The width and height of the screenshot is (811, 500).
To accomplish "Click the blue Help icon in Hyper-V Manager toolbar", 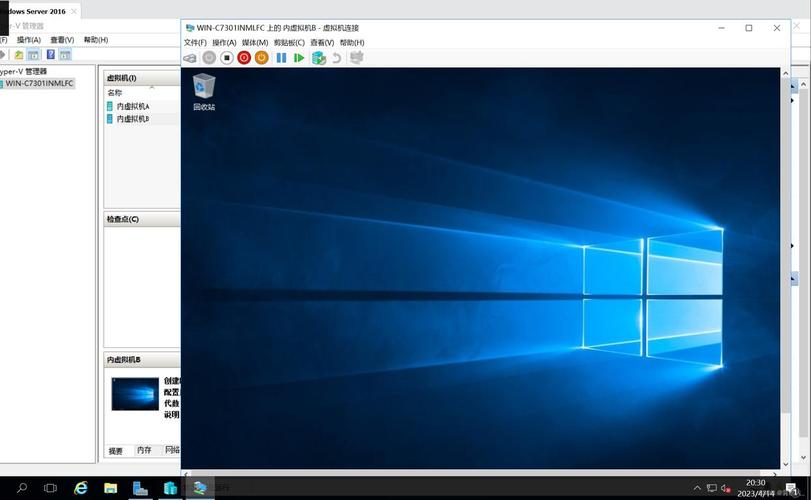I will pos(51,54).
